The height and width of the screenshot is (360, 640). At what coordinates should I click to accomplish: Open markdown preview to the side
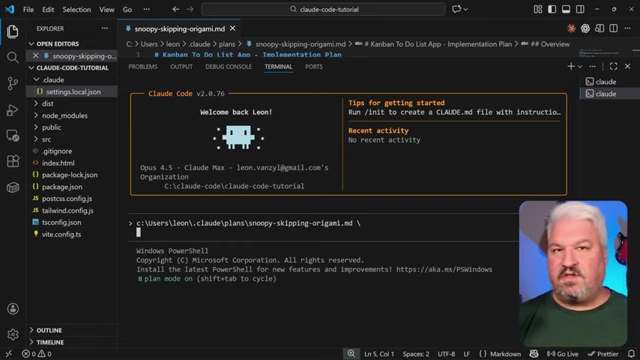599,28
